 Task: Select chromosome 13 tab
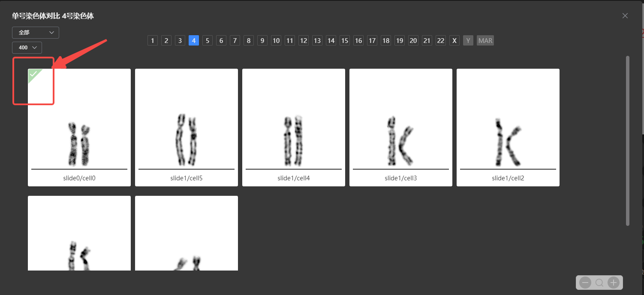pyautogui.click(x=317, y=41)
